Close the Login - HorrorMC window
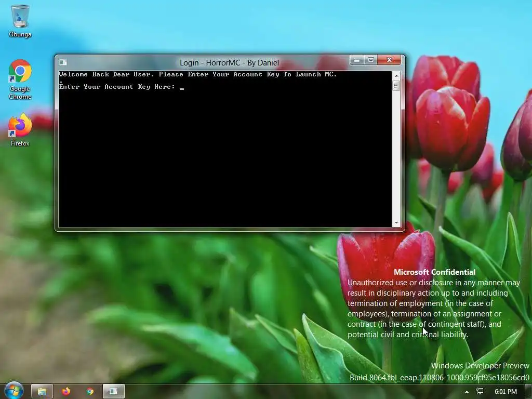532x399 pixels. (389, 60)
